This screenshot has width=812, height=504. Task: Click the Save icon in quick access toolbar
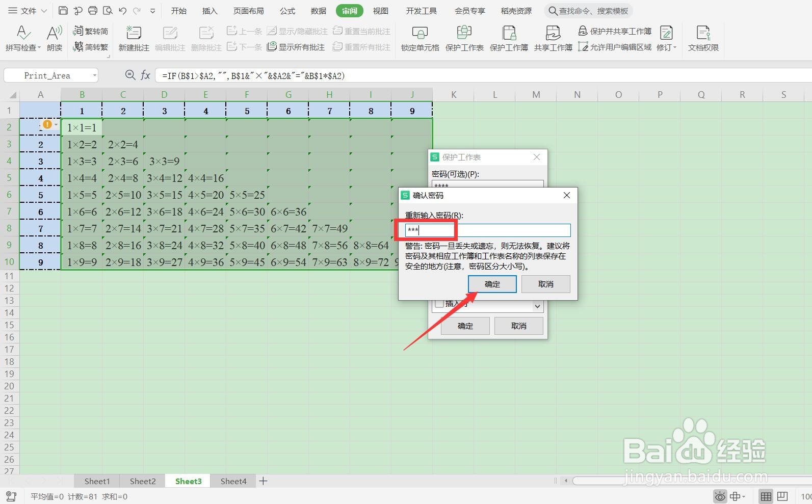point(63,10)
